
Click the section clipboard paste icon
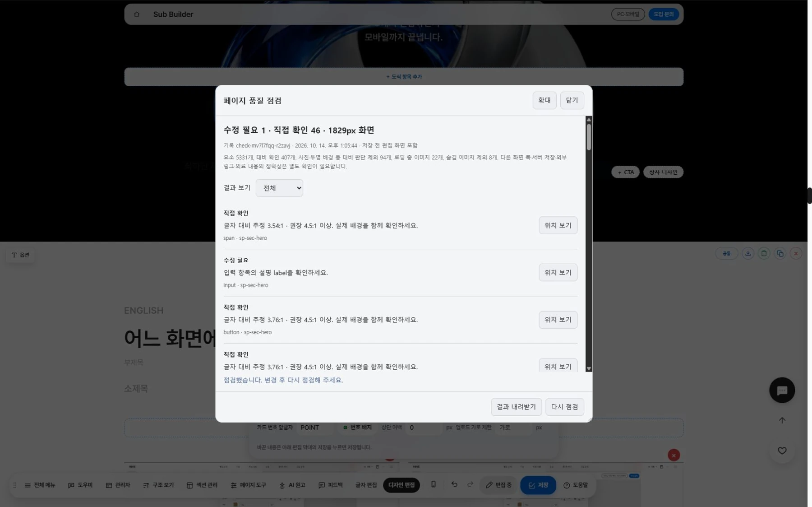pos(764,254)
